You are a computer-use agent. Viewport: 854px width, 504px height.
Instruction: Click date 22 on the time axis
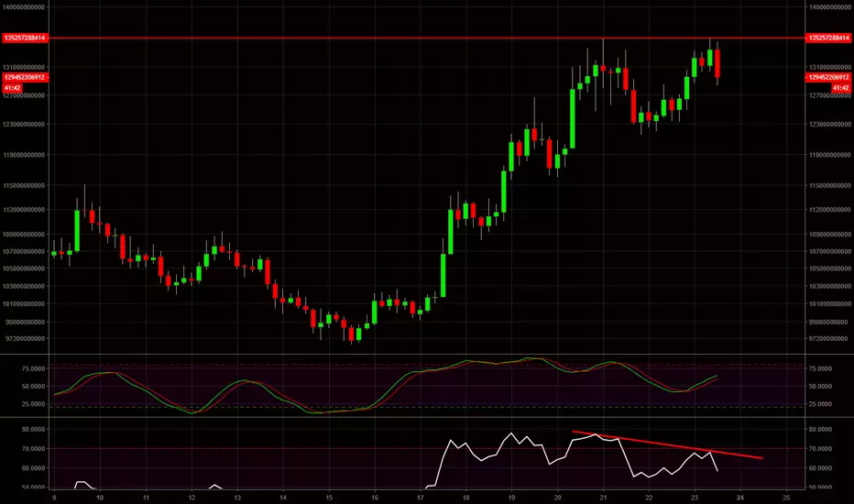click(649, 498)
